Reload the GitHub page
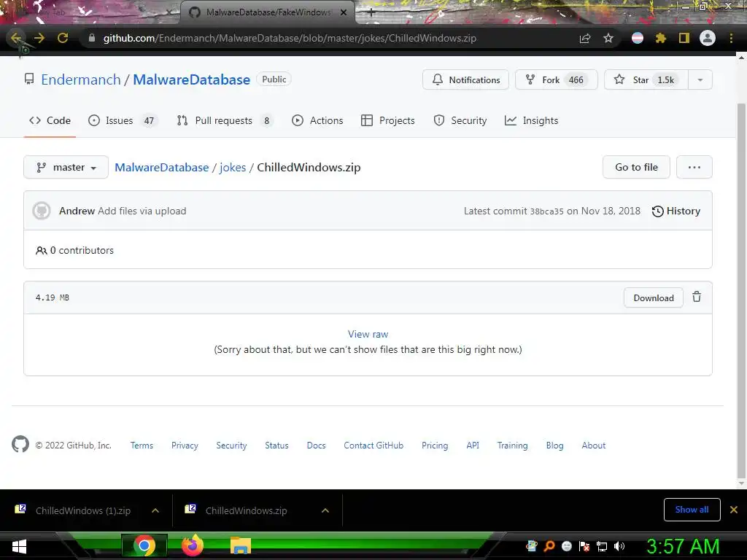The width and height of the screenshot is (747, 560). pyautogui.click(x=63, y=38)
